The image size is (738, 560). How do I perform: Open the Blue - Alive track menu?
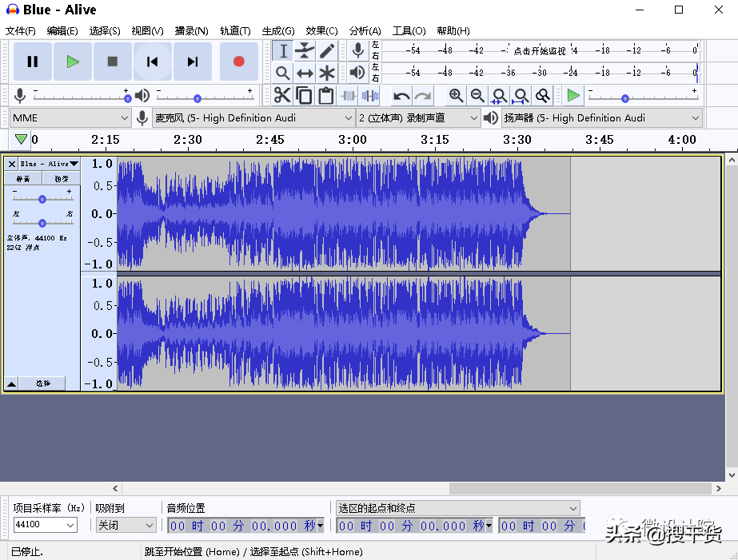pos(49,164)
